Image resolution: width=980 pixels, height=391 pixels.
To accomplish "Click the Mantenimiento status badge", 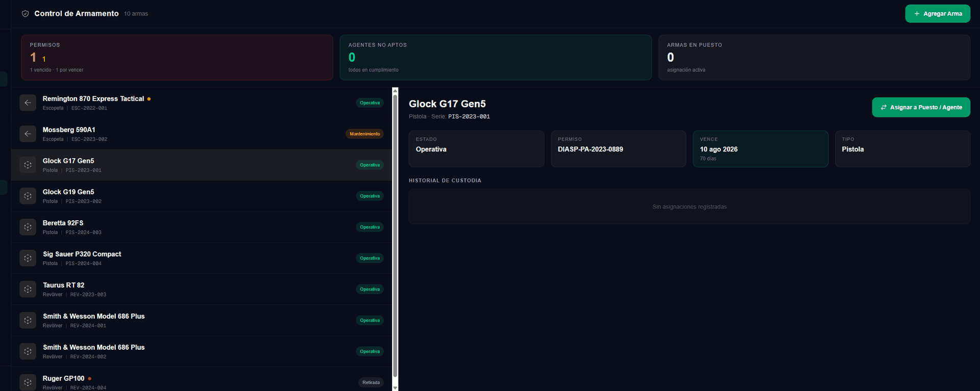I will click(x=364, y=134).
